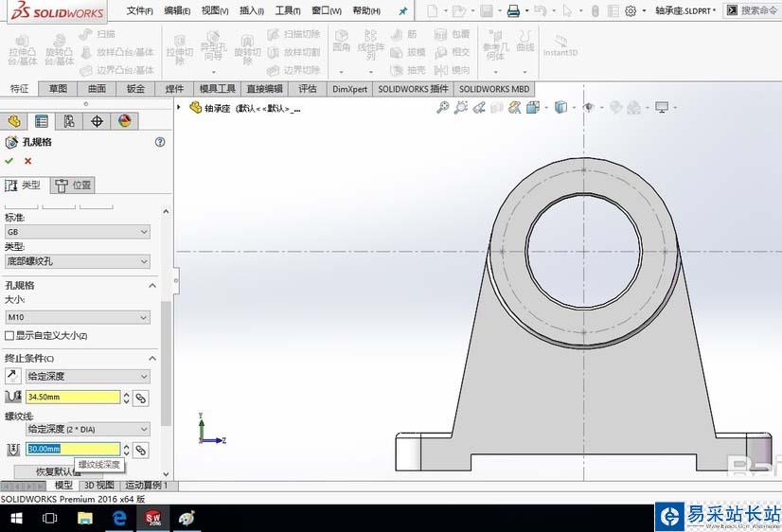Image resolution: width=782 pixels, height=532 pixels.
Task: Cancel hole spec with red X
Action: click(x=27, y=161)
